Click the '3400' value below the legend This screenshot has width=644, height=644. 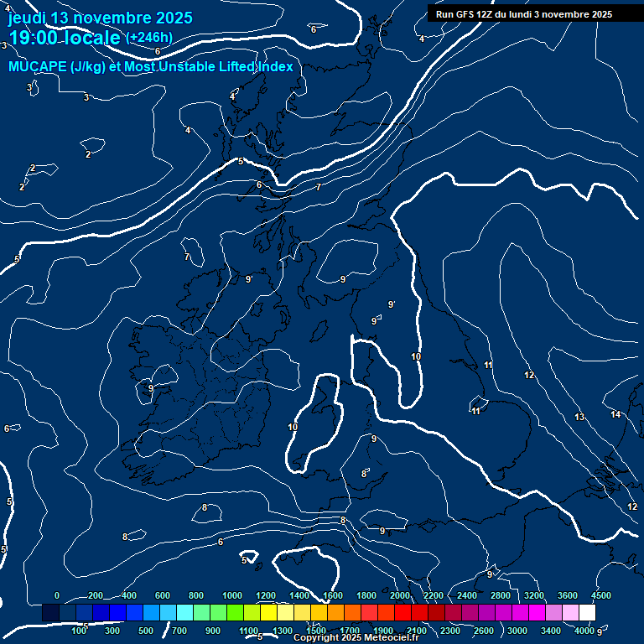point(551,631)
